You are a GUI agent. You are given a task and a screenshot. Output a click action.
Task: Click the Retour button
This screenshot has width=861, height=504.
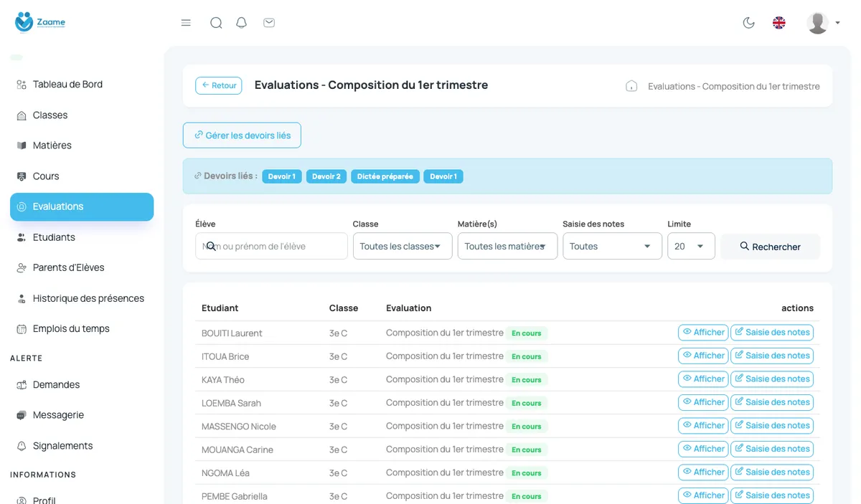tap(219, 85)
